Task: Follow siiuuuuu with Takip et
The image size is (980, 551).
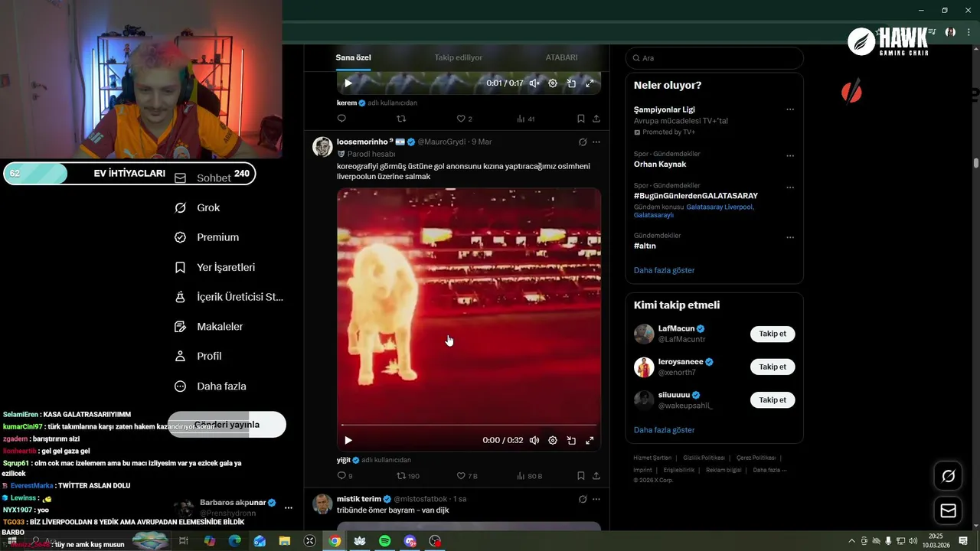Action: click(773, 399)
